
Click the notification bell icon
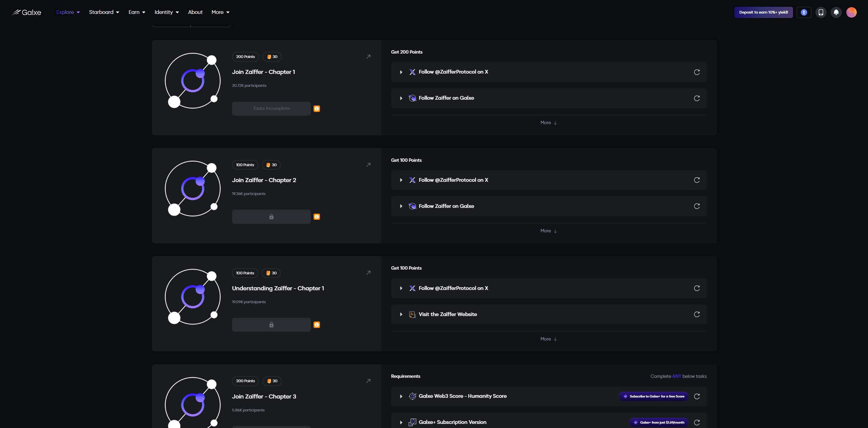click(836, 13)
